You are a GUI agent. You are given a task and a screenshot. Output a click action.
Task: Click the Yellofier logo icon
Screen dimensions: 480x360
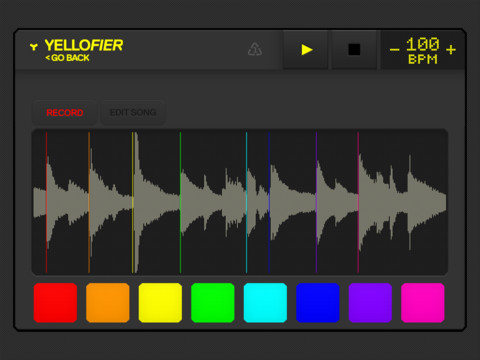click(x=34, y=46)
